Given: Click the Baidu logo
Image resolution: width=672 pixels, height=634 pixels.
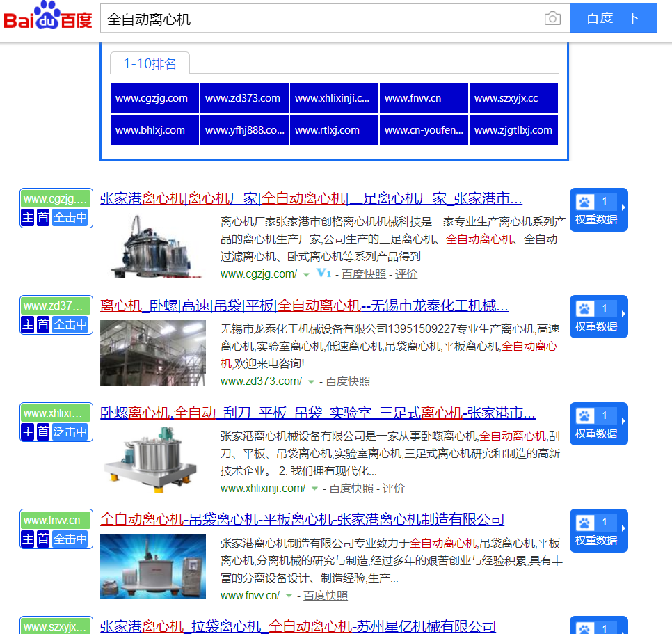Looking at the screenshot, I should pos(48,15).
